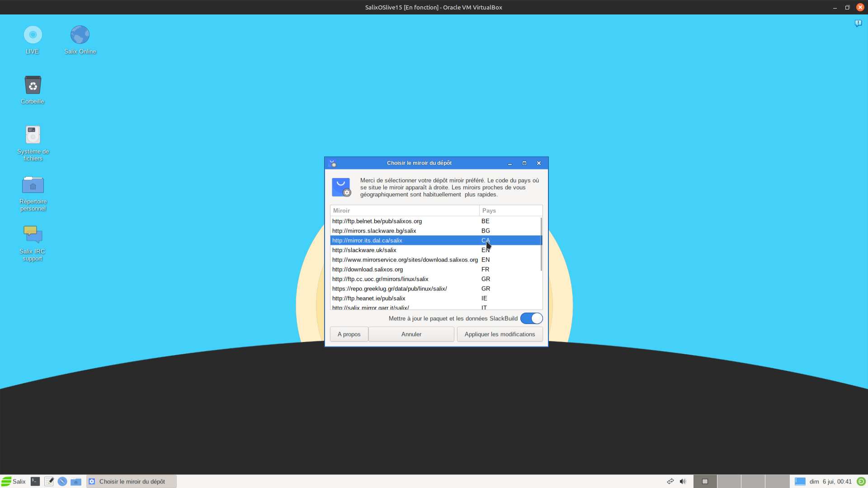Sort mirrors by Pays column header
This screenshot has height=488, width=868.
(x=510, y=211)
